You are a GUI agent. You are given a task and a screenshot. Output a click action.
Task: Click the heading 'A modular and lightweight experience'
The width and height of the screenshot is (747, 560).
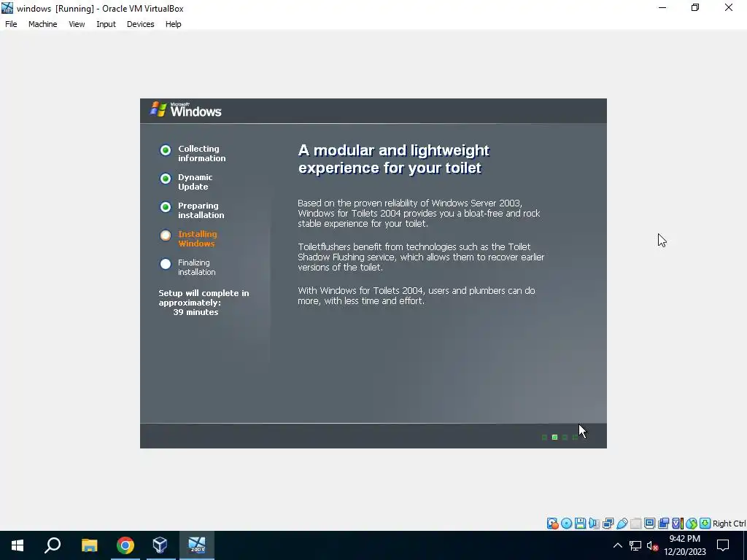pyautogui.click(x=393, y=159)
